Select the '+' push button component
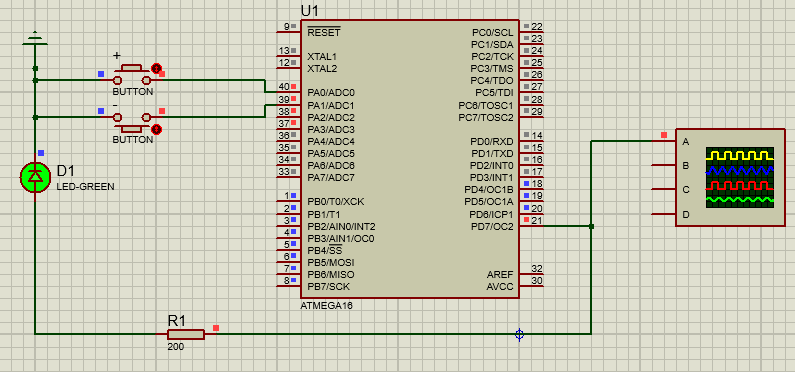 pyautogui.click(x=132, y=75)
